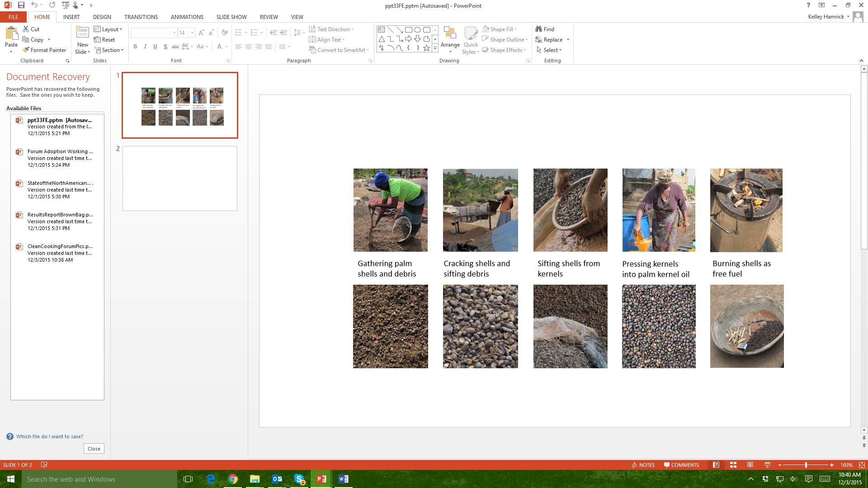
Task: Open the Animations tab
Action: (187, 17)
